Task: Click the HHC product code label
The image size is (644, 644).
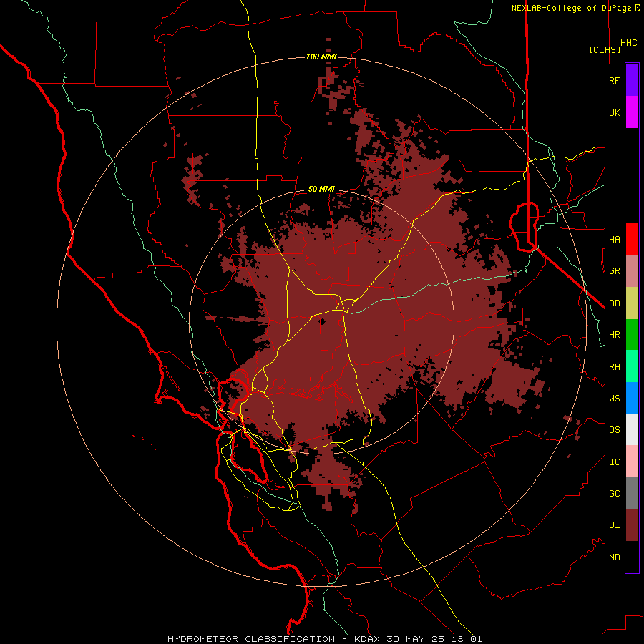Action: (x=628, y=43)
